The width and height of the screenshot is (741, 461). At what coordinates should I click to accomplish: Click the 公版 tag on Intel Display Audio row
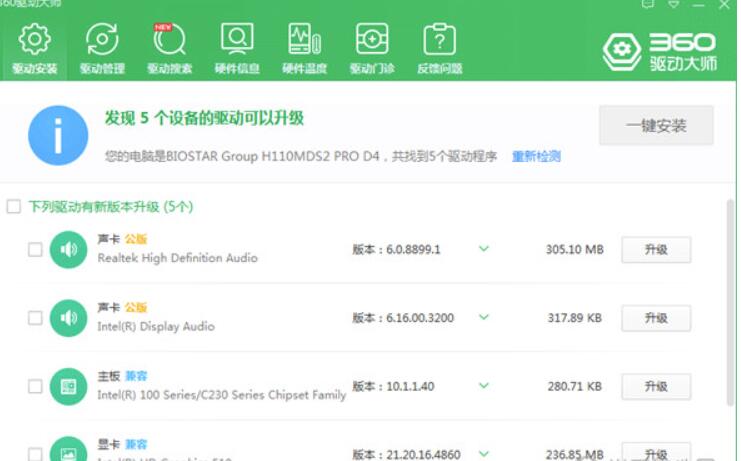(136, 308)
